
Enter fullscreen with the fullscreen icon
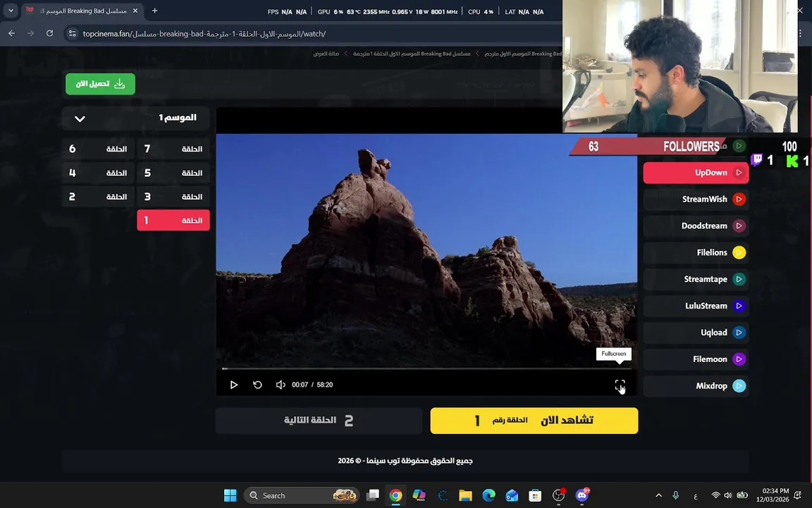[x=620, y=385]
